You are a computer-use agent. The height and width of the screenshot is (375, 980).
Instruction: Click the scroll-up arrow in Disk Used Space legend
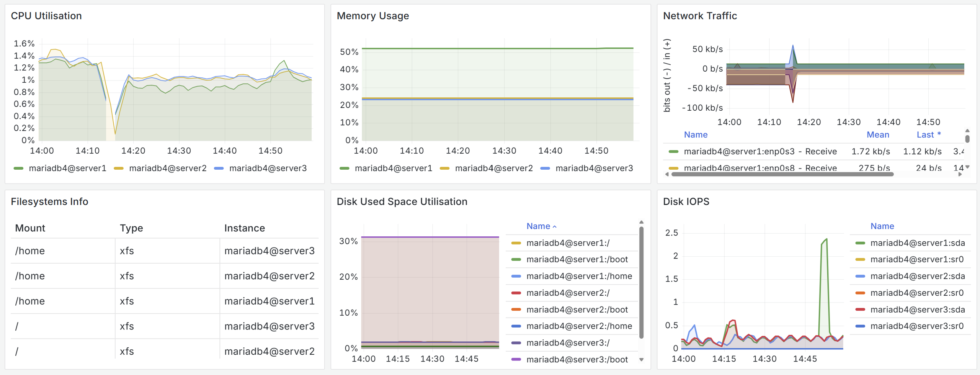coord(642,222)
